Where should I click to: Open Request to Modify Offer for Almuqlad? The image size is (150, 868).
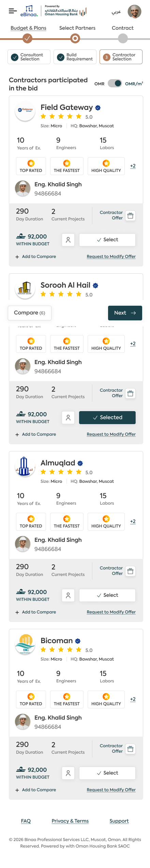tap(111, 612)
